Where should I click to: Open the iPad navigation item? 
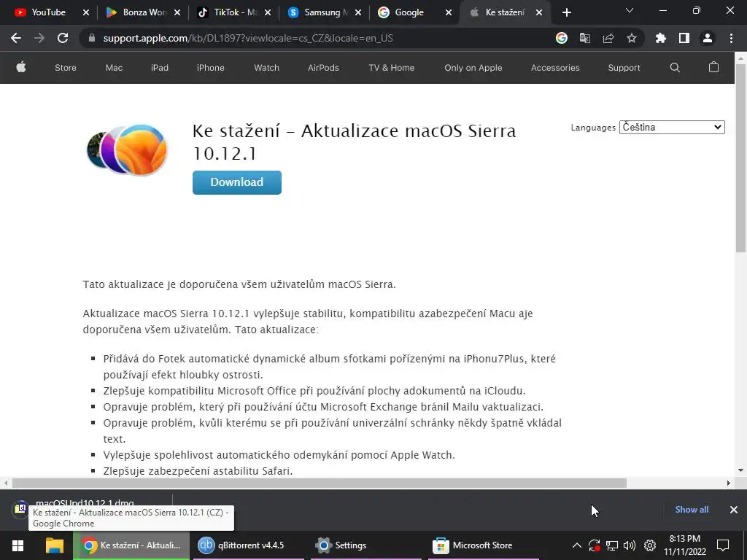pyautogui.click(x=160, y=68)
